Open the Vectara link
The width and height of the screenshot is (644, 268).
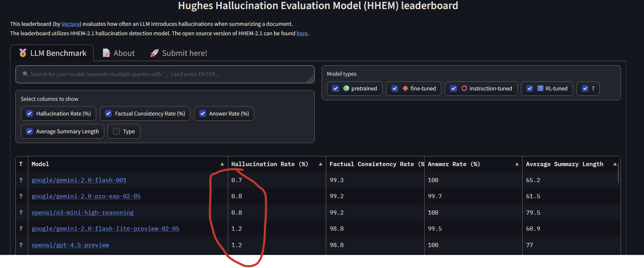[70, 24]
